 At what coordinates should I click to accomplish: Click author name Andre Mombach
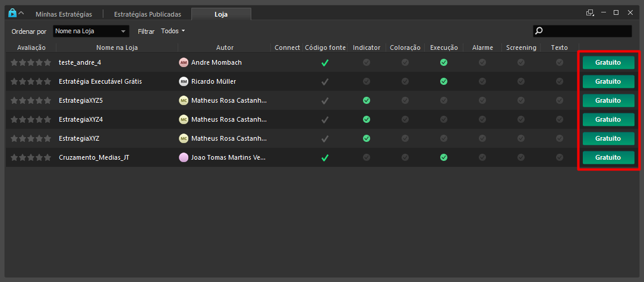coord(216,62)
